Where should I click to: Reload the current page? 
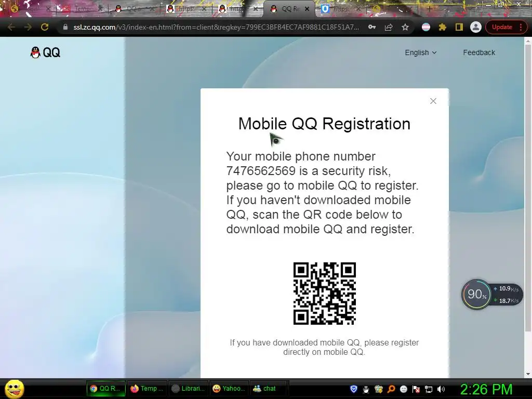pyautogui.click(x=45, y=27)
